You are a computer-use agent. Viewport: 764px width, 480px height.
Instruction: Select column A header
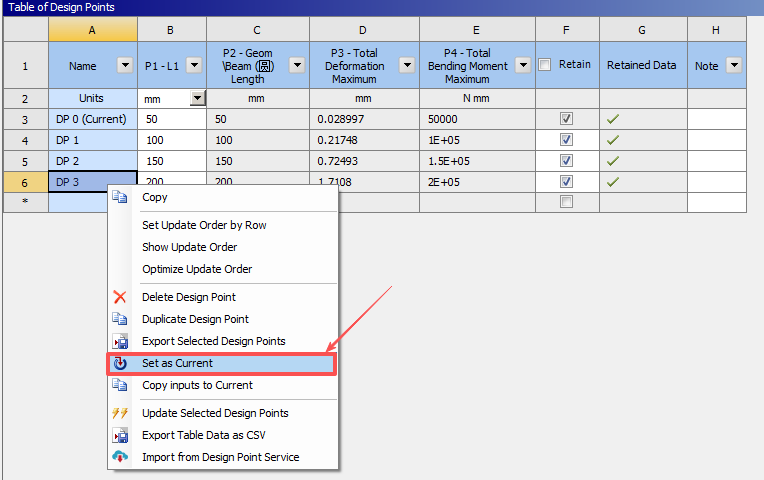pos(93,30)
